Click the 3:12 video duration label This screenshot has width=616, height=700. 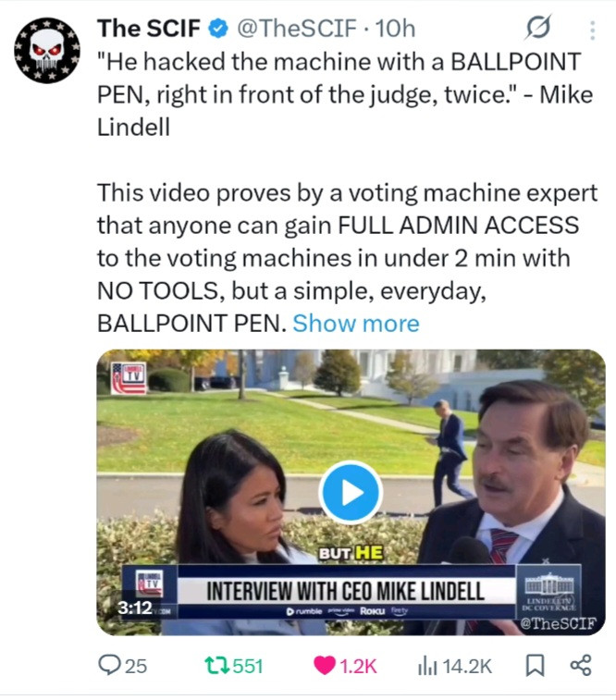[135, 608]
